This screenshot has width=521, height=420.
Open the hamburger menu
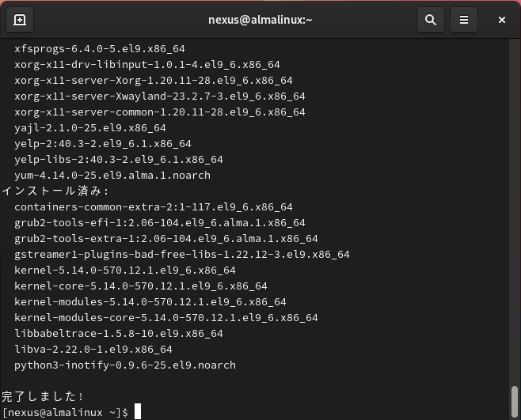coord(464,21)
